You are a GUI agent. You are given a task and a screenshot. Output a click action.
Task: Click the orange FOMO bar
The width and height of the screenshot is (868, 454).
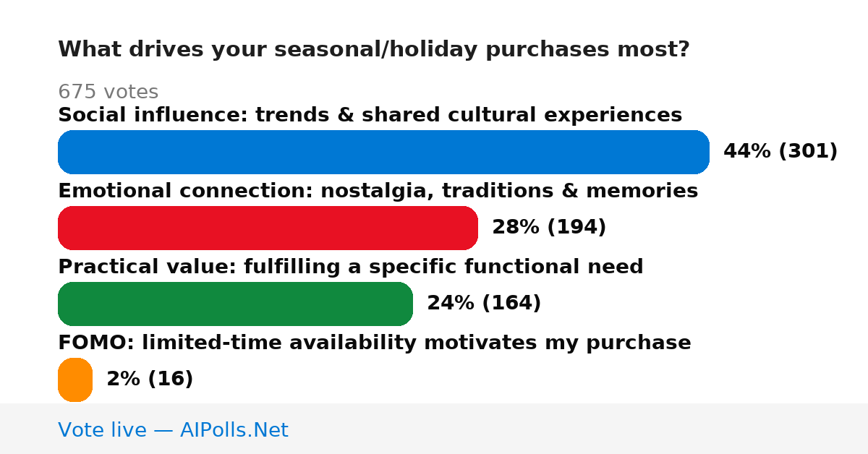tap(75, 380)
